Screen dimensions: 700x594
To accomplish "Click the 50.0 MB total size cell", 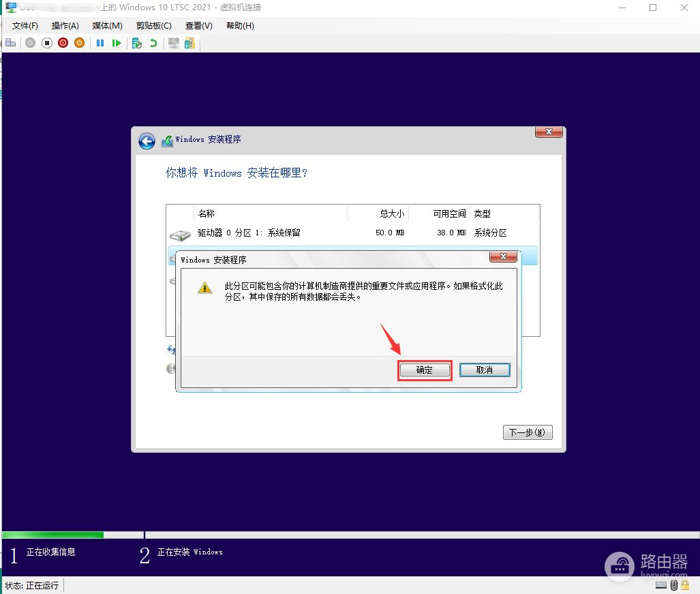I will (x=390, y=233).
